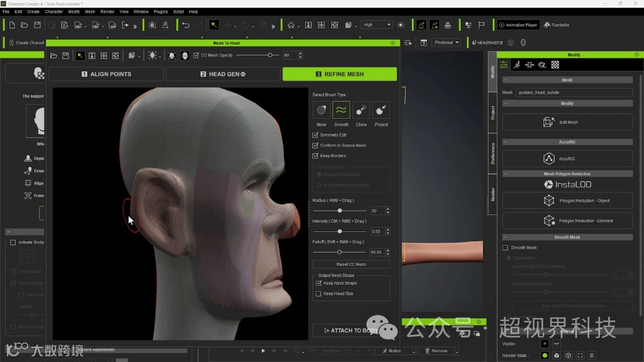The image size is (644, 362).
Task: Uncheck Conform to Source Mesh
Action: 316,145
